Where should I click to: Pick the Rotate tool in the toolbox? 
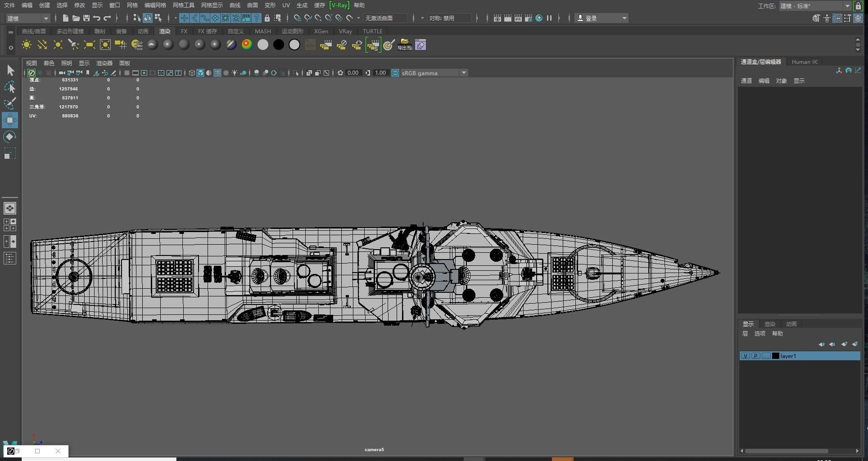coord(10,137)
